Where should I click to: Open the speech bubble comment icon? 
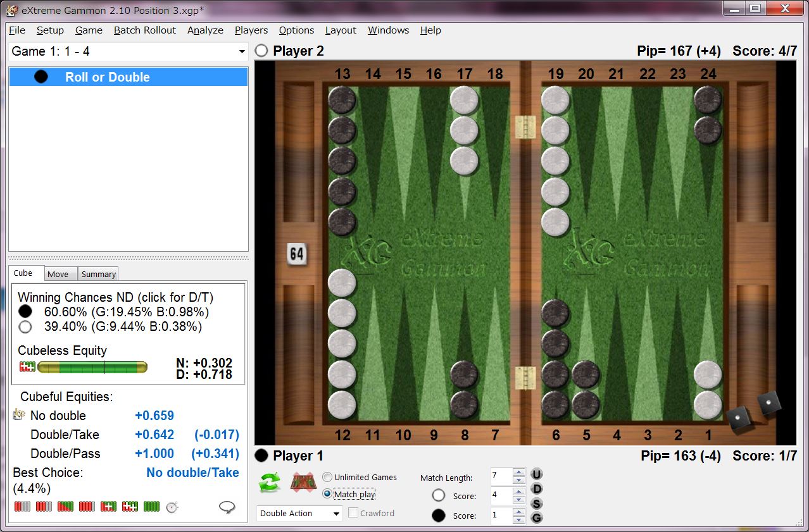click(x=227, y=507)
